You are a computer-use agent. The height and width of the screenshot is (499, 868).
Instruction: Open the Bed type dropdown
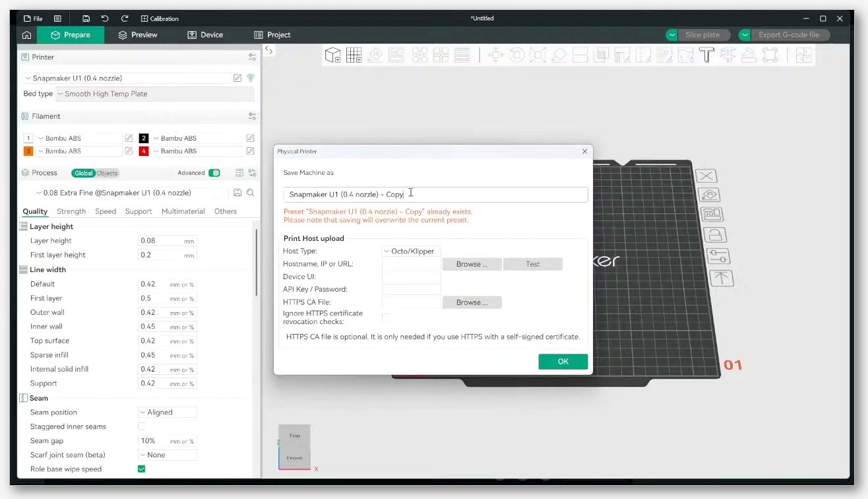(155, 94)
